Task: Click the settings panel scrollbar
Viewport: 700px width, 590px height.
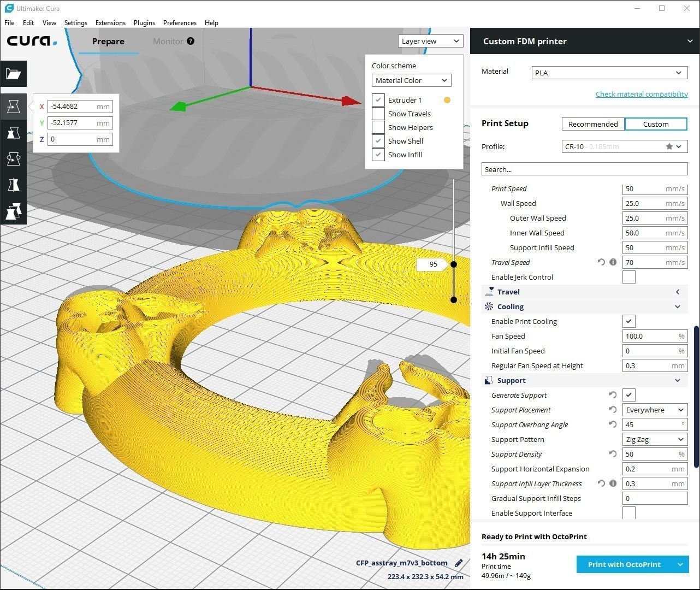Action: click(x=696, y=397)
